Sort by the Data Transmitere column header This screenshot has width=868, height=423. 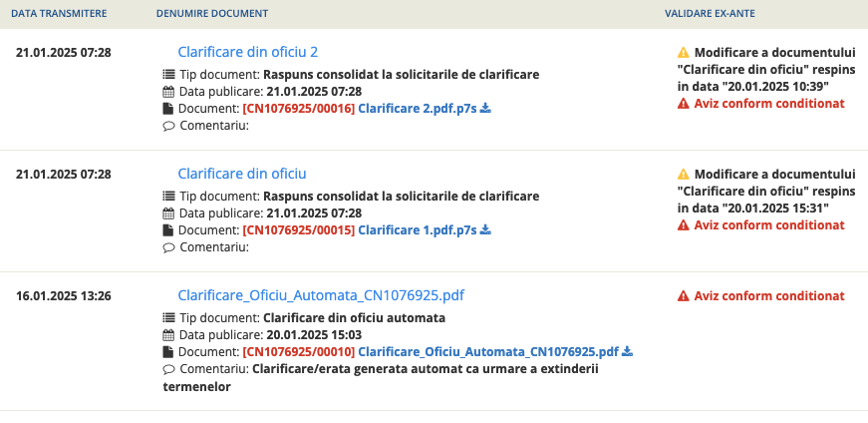(61, 14)
